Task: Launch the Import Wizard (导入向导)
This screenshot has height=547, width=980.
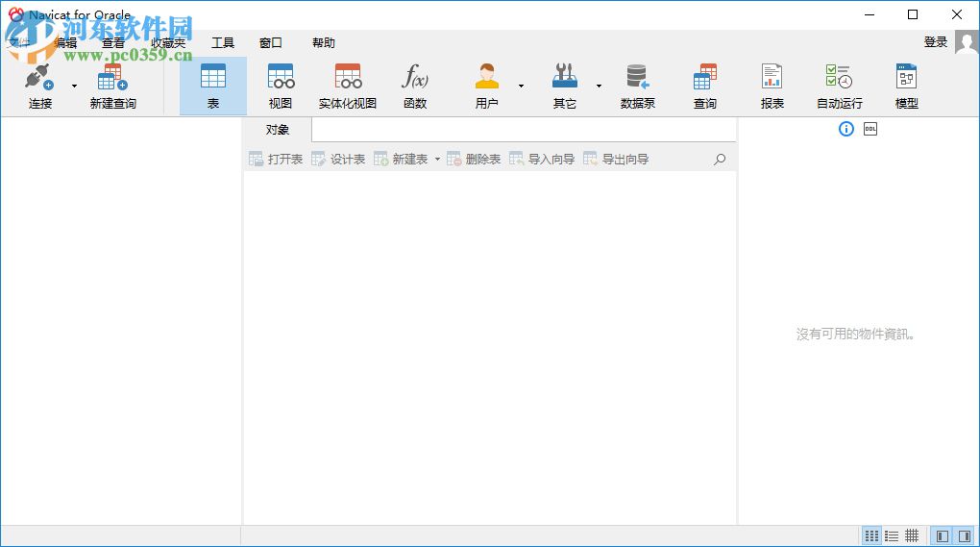Action: pos(542,160)
